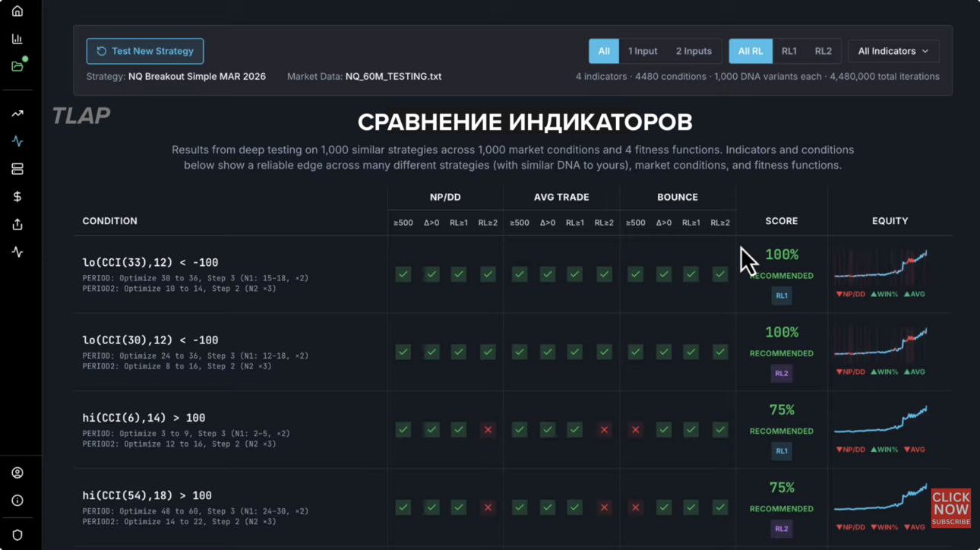The image size is (980, 550).
Task: Select the All RL filter tab
Action: tap(751, 51)
